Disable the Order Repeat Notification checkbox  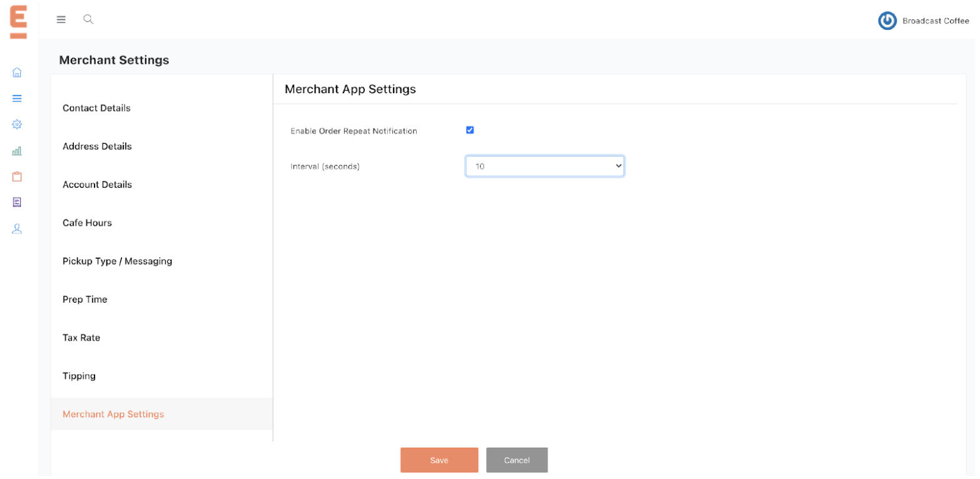point(470,130)
